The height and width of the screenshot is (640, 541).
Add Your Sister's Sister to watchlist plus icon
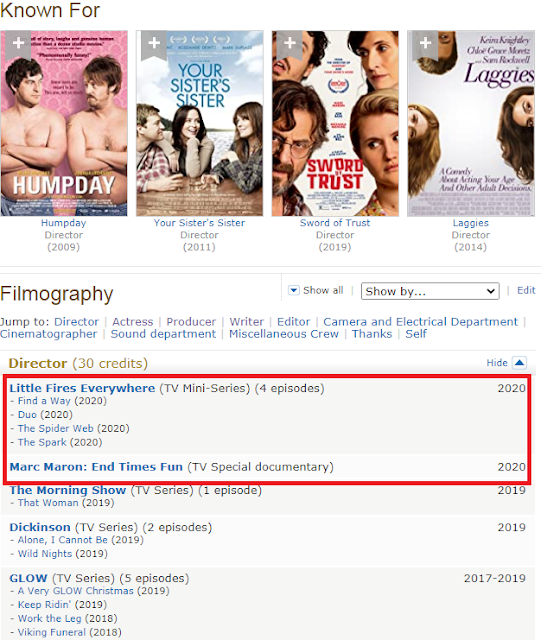[154, 43]
